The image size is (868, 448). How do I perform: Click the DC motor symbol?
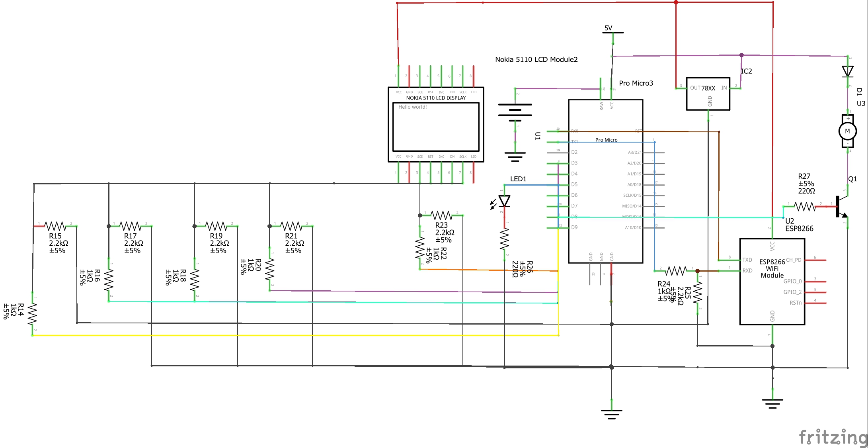[847, 131]
